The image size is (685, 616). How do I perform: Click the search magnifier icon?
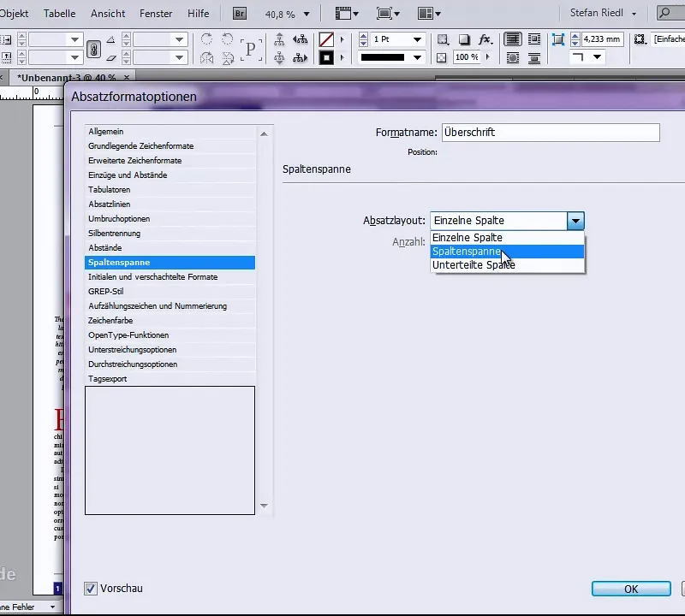(x=665, y=13)
